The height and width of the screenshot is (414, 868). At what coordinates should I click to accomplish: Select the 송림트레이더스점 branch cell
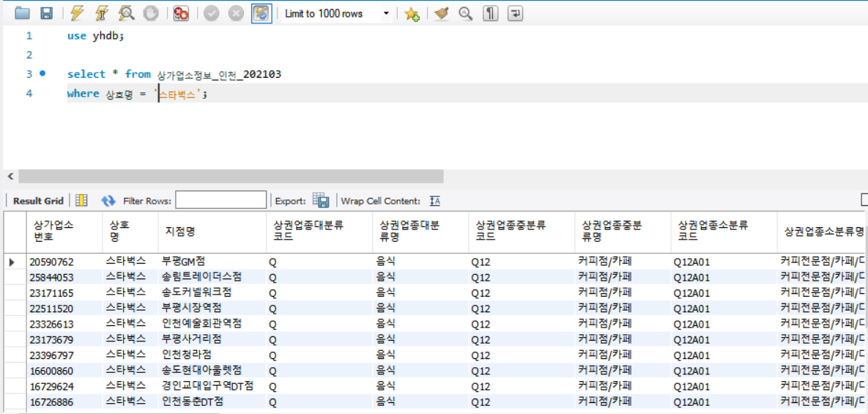pyautogui.click(x=212, y=277)
